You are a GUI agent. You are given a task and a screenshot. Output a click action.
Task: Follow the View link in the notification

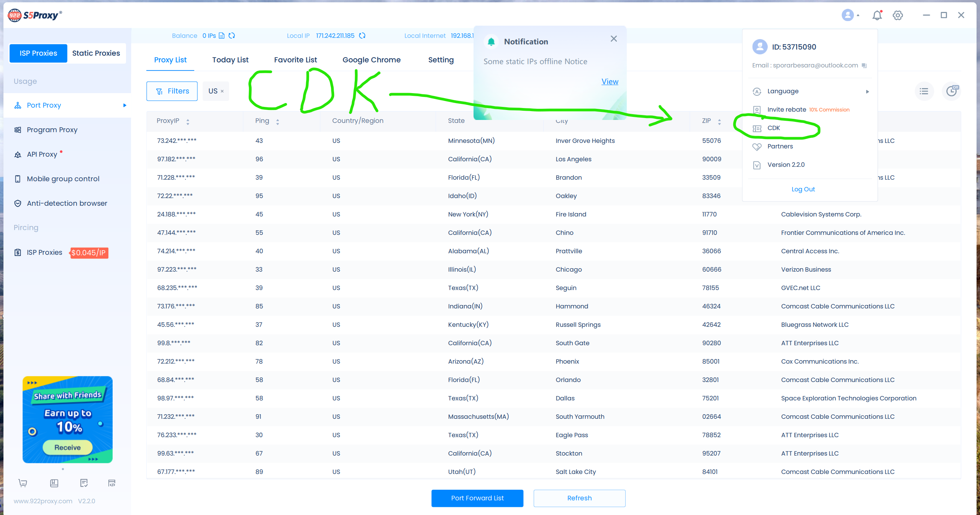coord(610,82)
